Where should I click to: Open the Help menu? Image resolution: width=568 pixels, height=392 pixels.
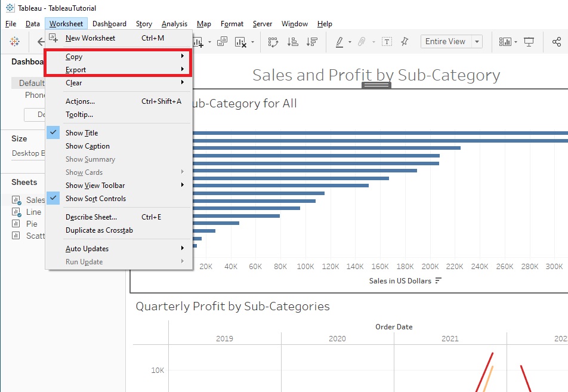click(x=325, y=24)
